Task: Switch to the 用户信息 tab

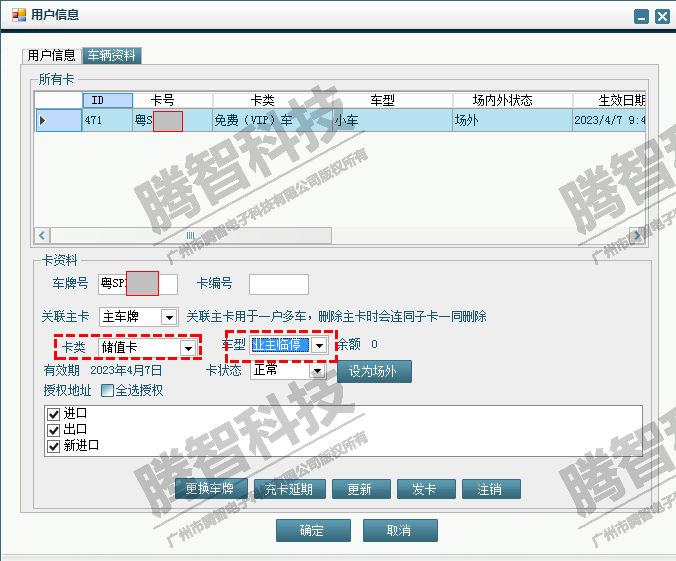Action: (51, 55)
